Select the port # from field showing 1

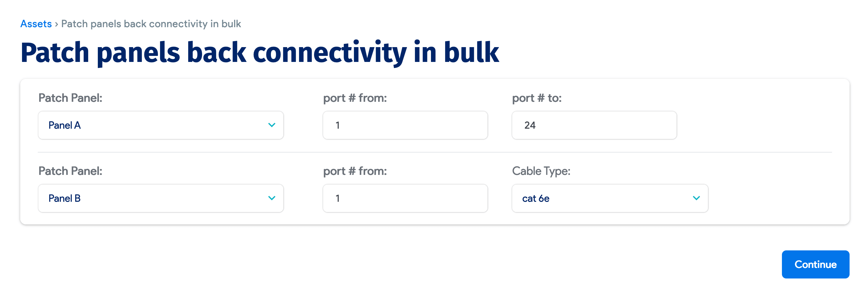(405, 125)
